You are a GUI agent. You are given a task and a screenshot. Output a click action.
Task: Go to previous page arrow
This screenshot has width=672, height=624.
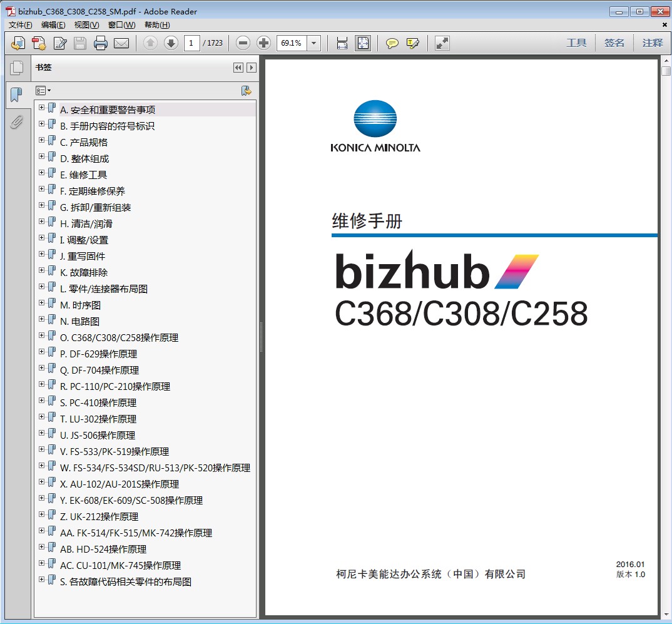tap(150, 43)
